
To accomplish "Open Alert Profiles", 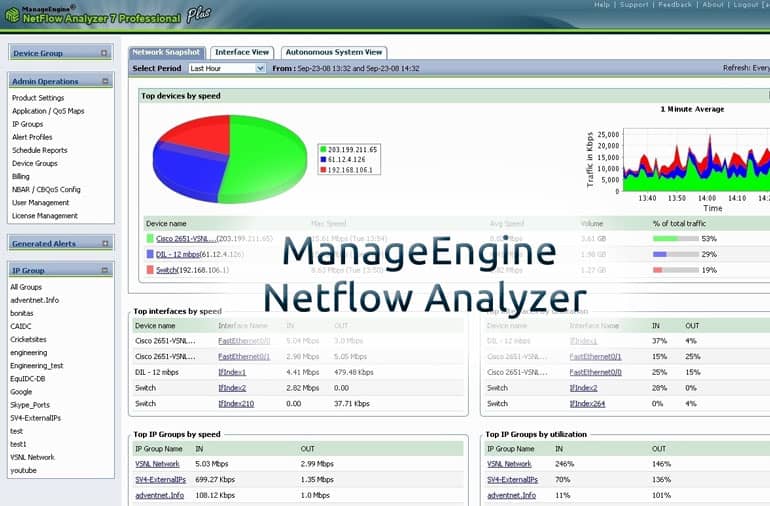I will [32, 137].
